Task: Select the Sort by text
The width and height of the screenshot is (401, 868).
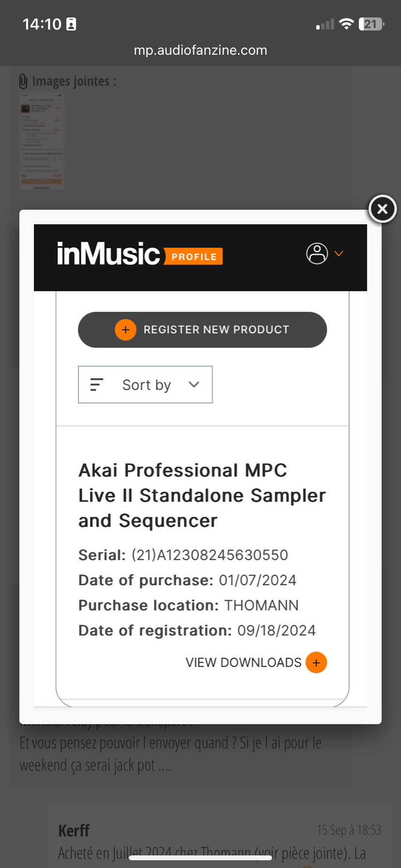Action: click(x=146, y=385)
